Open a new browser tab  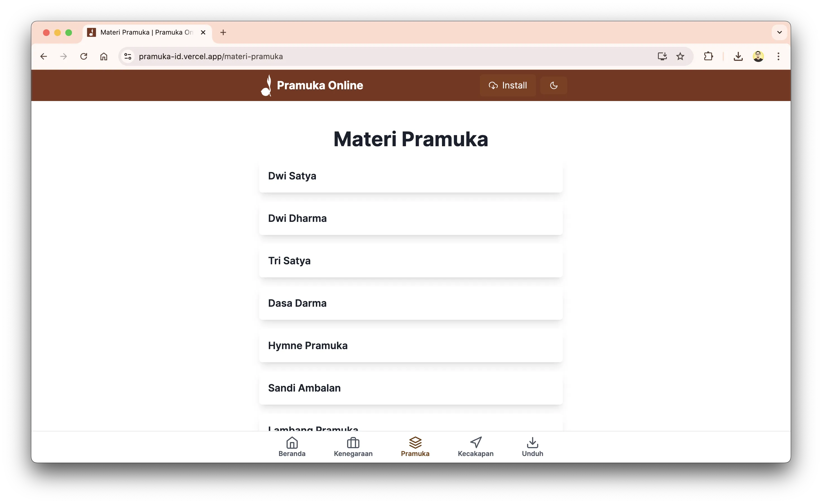click(x=223, y=32)
